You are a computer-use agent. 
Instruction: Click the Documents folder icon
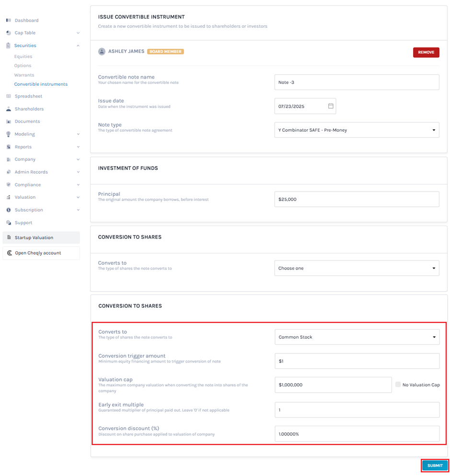[x=9, y=122]
